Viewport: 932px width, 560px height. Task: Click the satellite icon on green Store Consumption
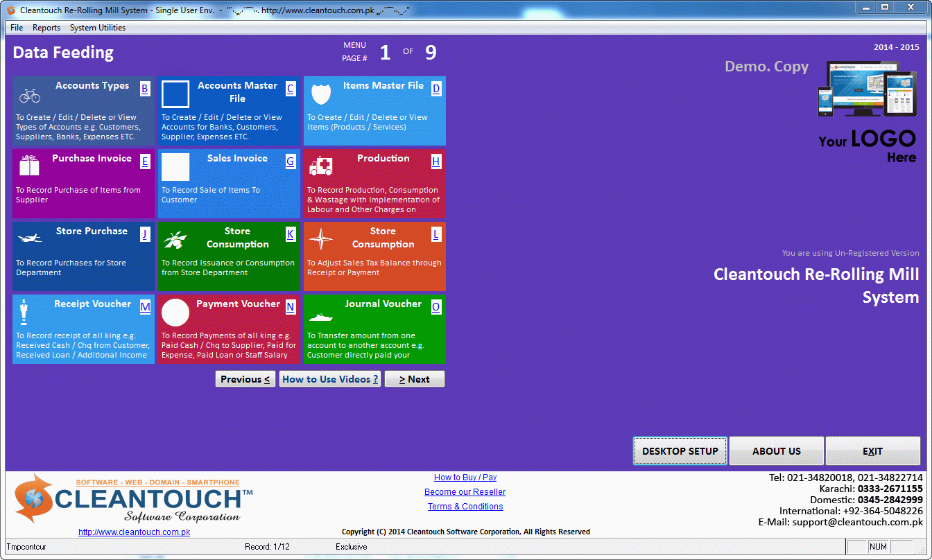coord(175,240)
